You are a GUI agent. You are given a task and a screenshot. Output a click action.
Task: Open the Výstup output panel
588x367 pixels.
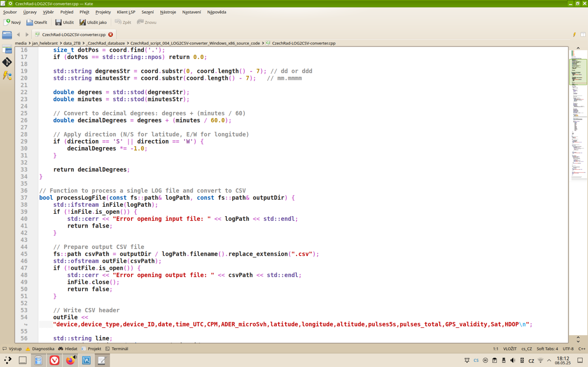click(12, 349)
